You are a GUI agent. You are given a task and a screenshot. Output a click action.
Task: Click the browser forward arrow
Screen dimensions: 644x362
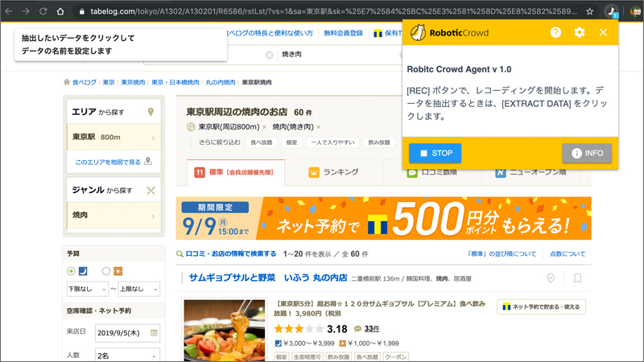pos(26,11)
